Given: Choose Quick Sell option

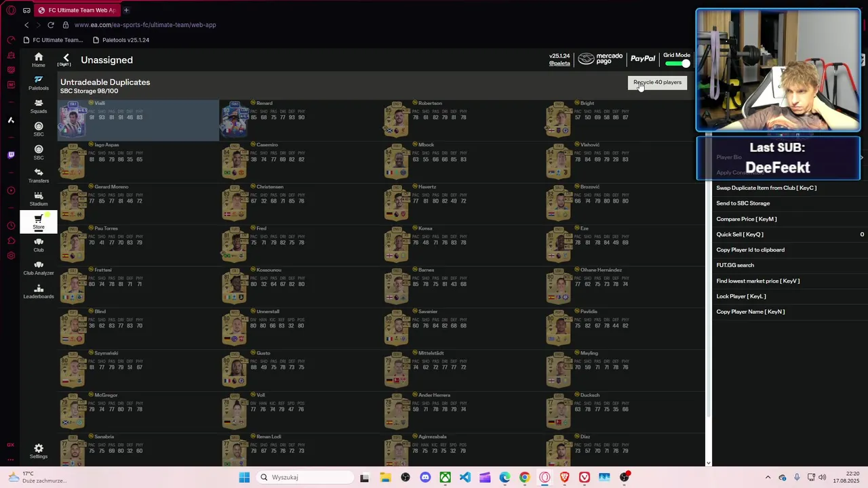Looking at the screenshot, I should click(x=740, y=235).
